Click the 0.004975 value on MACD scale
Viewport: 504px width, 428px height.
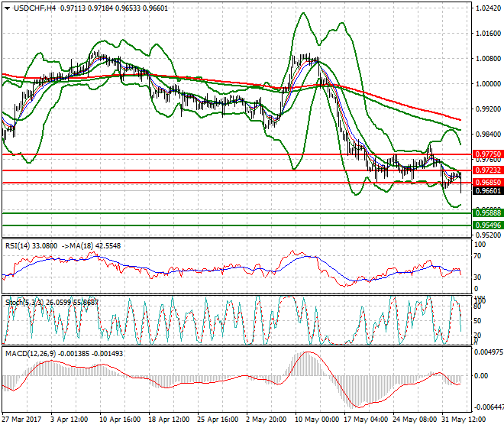pyautogui.click(x=487, y=352)
